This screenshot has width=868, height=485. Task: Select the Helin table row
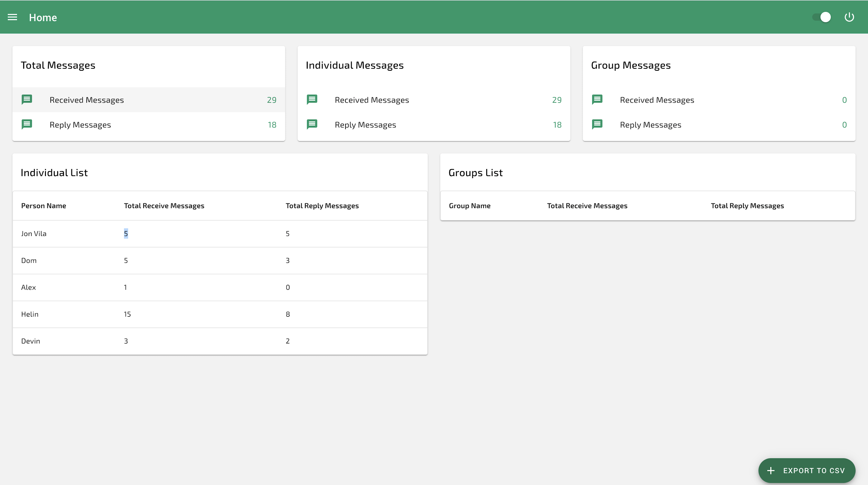tap(220, 314)
